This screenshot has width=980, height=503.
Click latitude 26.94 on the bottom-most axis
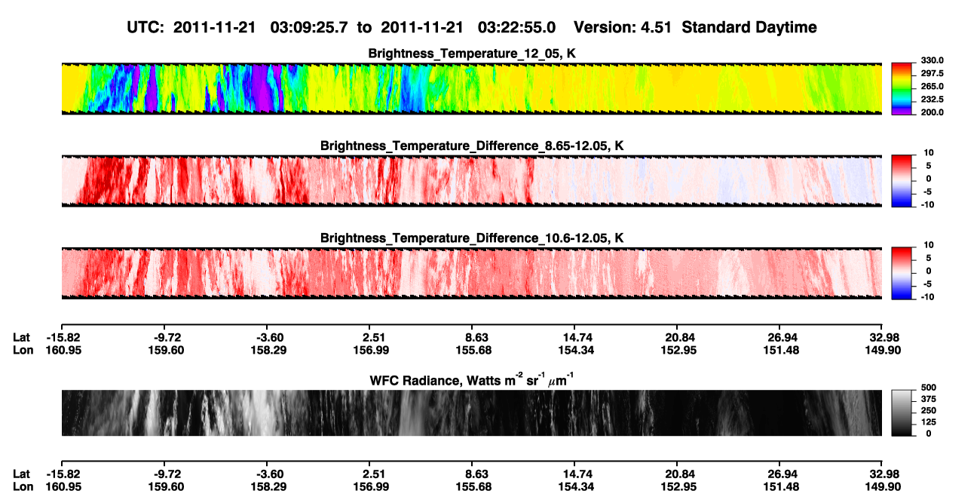click(782, 474)
